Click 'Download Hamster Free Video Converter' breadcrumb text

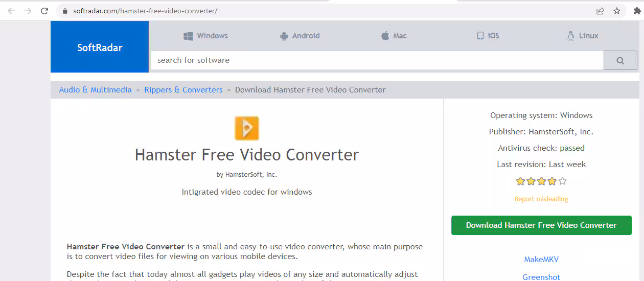(x=310, y=90)
